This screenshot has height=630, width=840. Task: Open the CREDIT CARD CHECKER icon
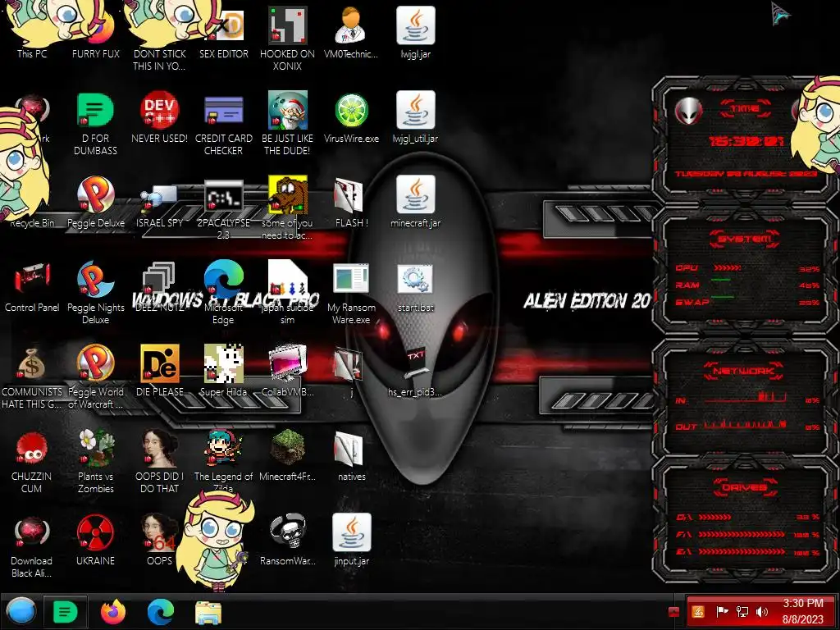pyautogui.click(x=224, y=111)
